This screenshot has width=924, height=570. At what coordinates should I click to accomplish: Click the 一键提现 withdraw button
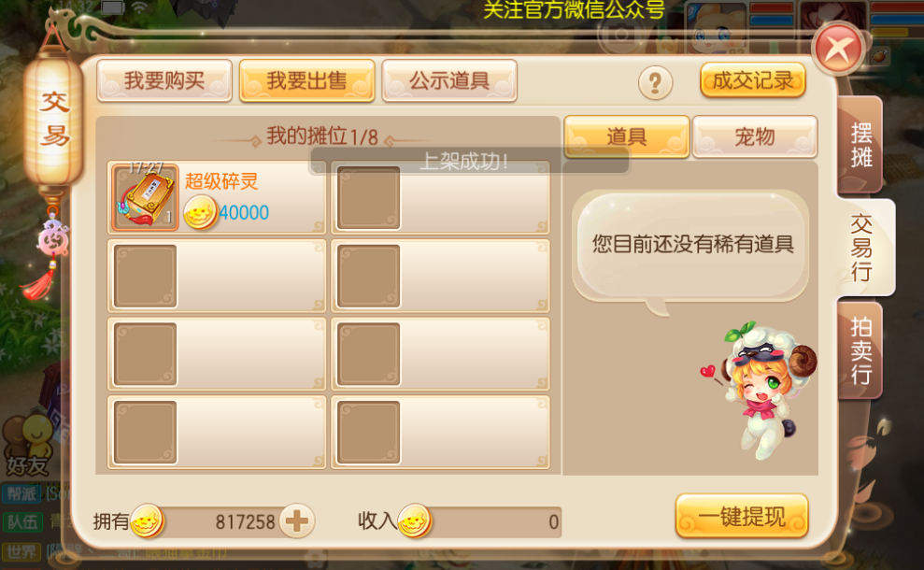pos(742,517)
